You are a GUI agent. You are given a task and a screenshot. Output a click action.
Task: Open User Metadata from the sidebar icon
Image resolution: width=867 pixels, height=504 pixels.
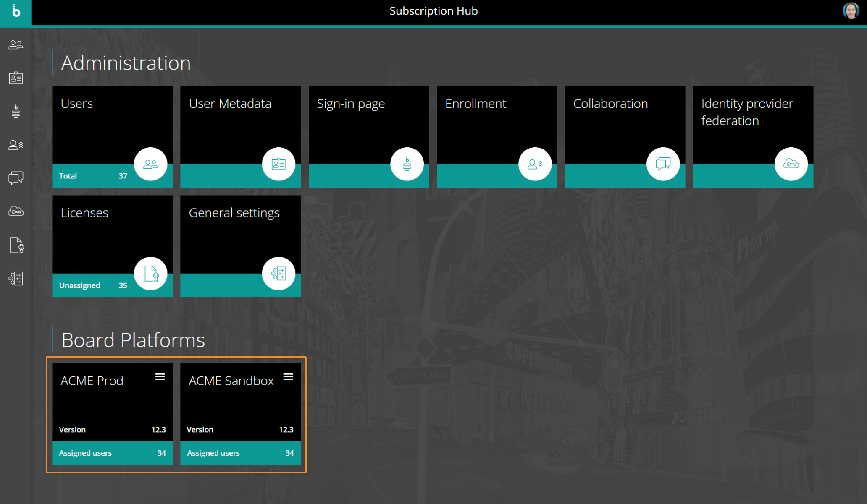(x=16, y=78)
